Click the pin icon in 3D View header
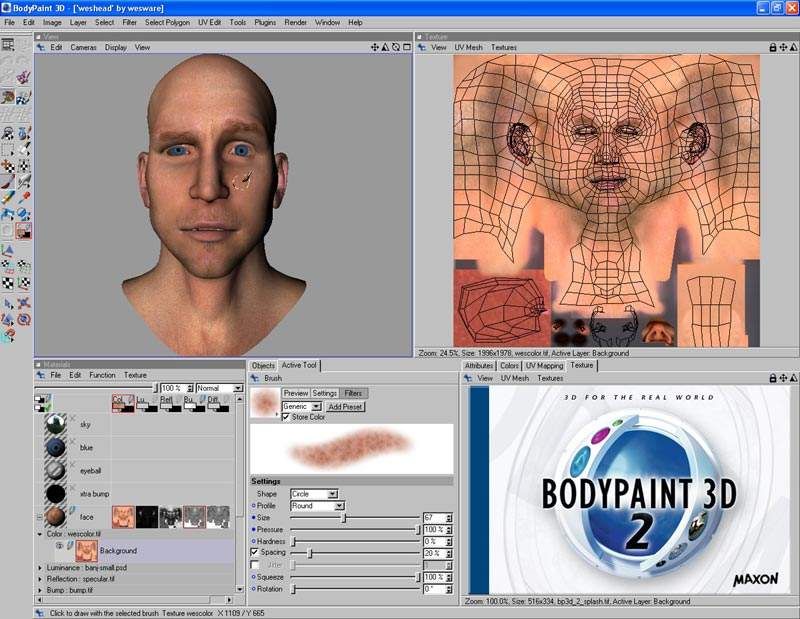 40,47
